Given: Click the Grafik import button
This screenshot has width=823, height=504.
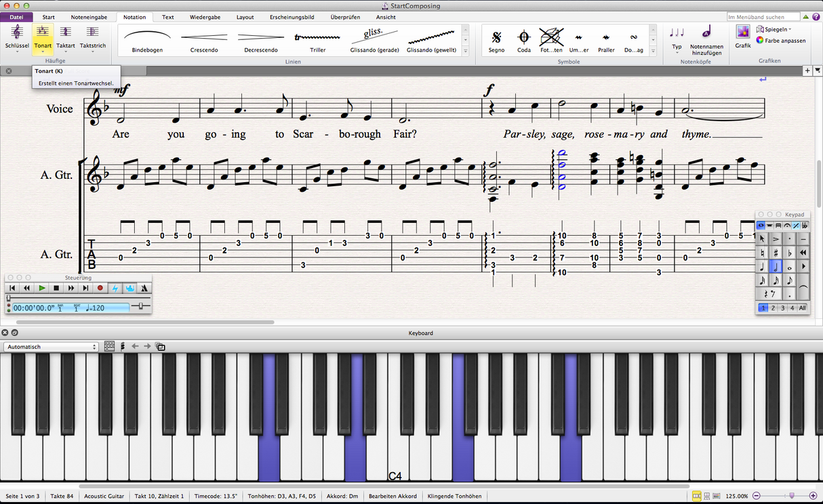Looking at the screenshot, I should click(x=743, y=37).
